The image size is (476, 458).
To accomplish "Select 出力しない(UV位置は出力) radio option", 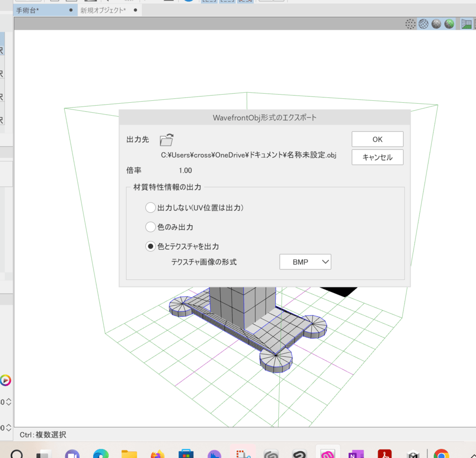I will (150, 207).
